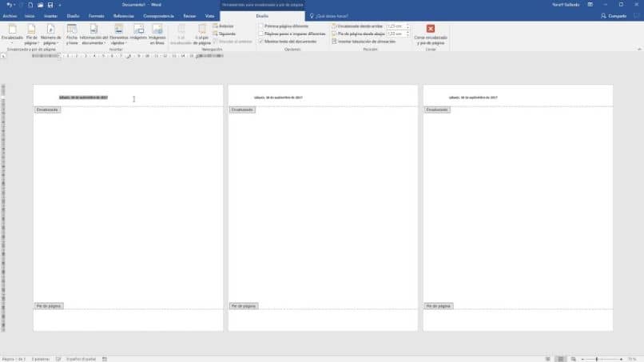Viewport: 644px width, 362px height.
Task: Open the Archivo menu
Action: click(x=10, y=16)
